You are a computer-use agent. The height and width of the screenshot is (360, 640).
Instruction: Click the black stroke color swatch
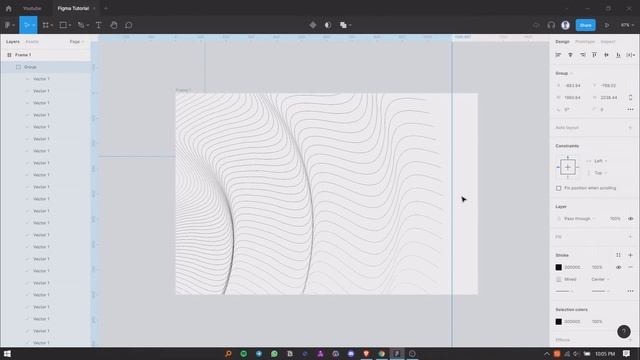click(558, 267)
